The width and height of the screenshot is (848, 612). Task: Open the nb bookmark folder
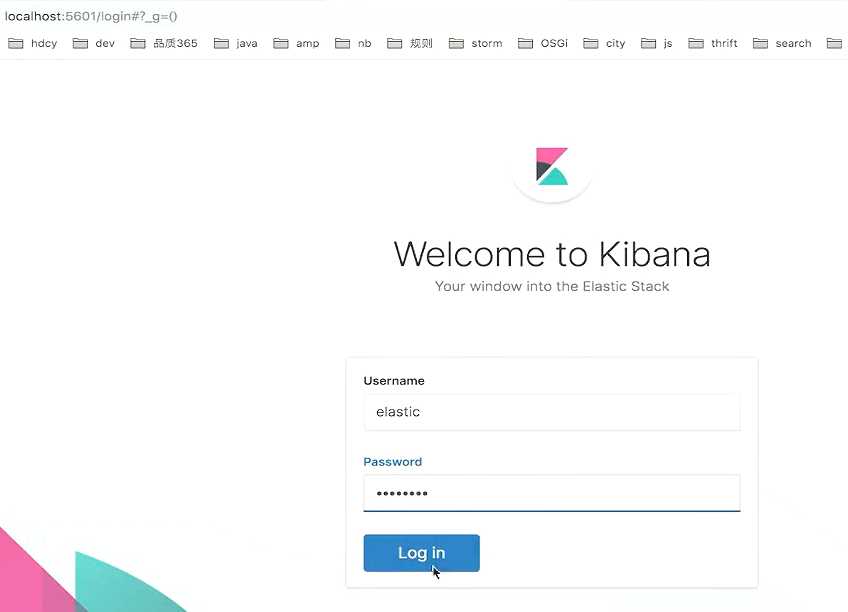[x=353, y=43]
